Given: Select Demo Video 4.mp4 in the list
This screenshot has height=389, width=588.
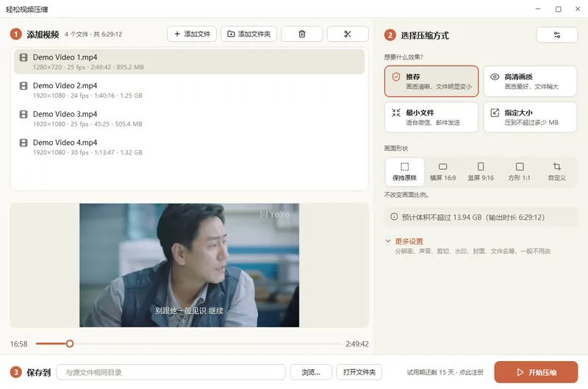Looking at the screenshot, I should 190,147.
